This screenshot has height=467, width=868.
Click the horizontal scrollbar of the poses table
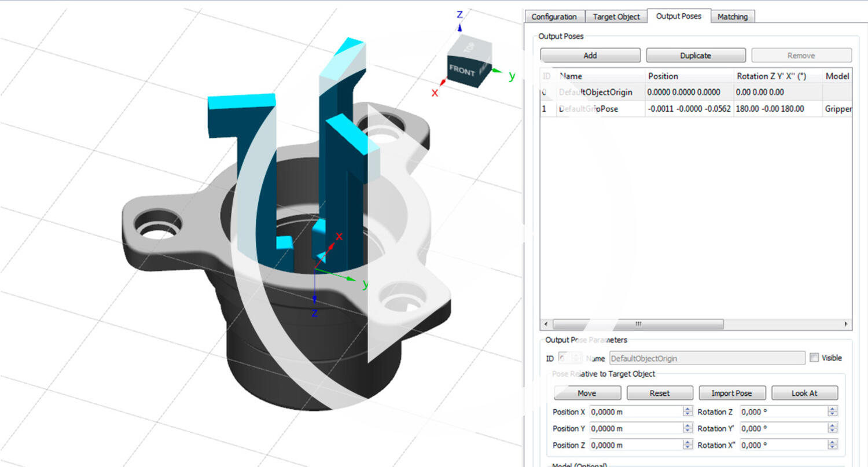coord(638,324)
